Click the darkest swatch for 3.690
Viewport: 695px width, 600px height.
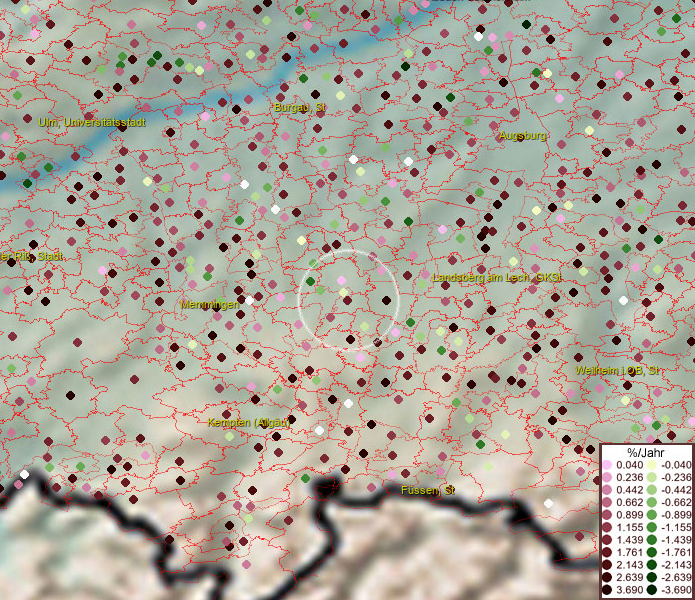(607, 590)
